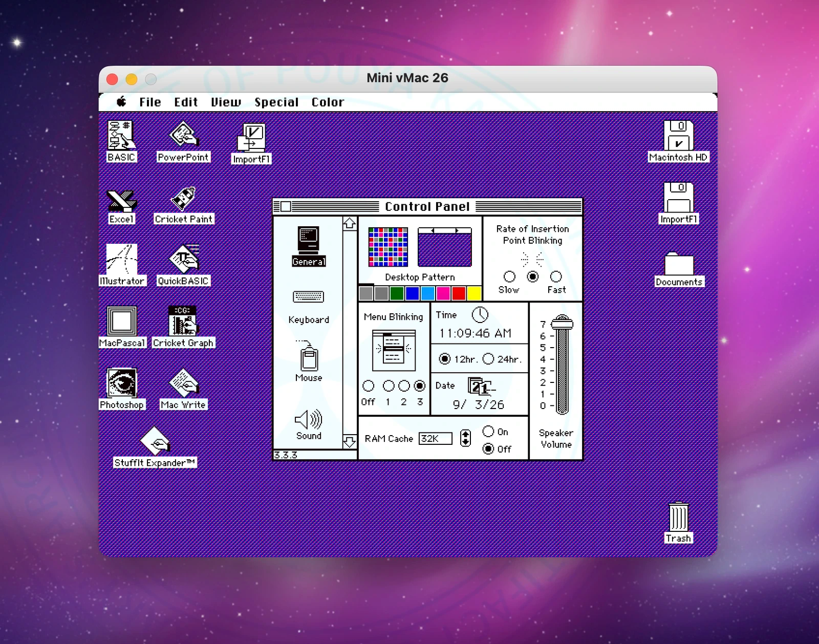Show the next desktop pattern using right arrow
Image resolution: width=819 pixels, height=644 pixels.
click(x=457, y=231)
